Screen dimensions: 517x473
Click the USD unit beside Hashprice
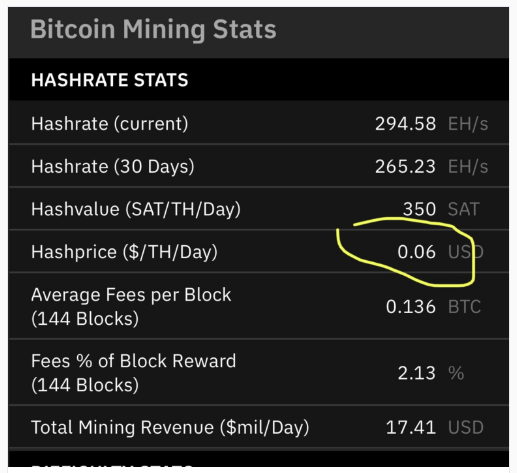pos(466,252)
